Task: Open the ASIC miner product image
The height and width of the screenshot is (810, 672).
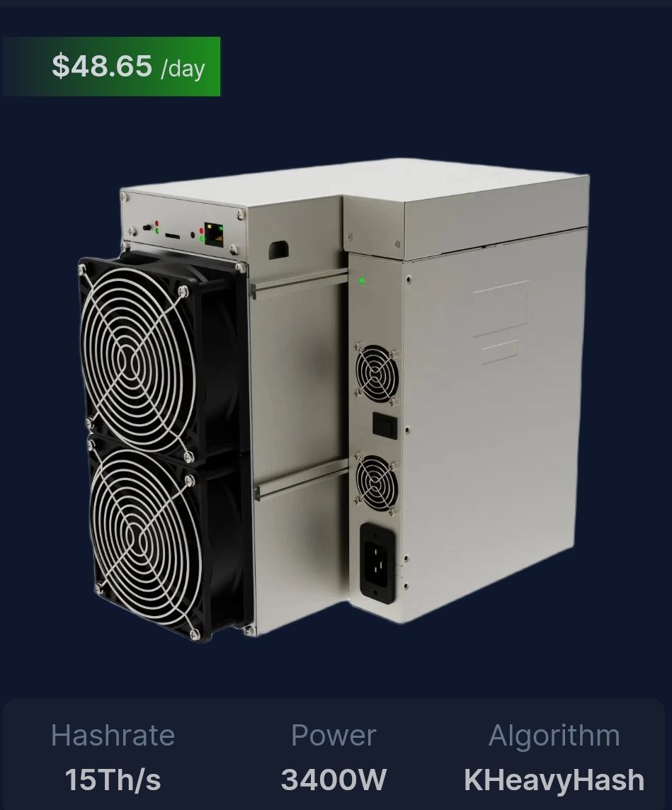Action: [x=333, y=400]
